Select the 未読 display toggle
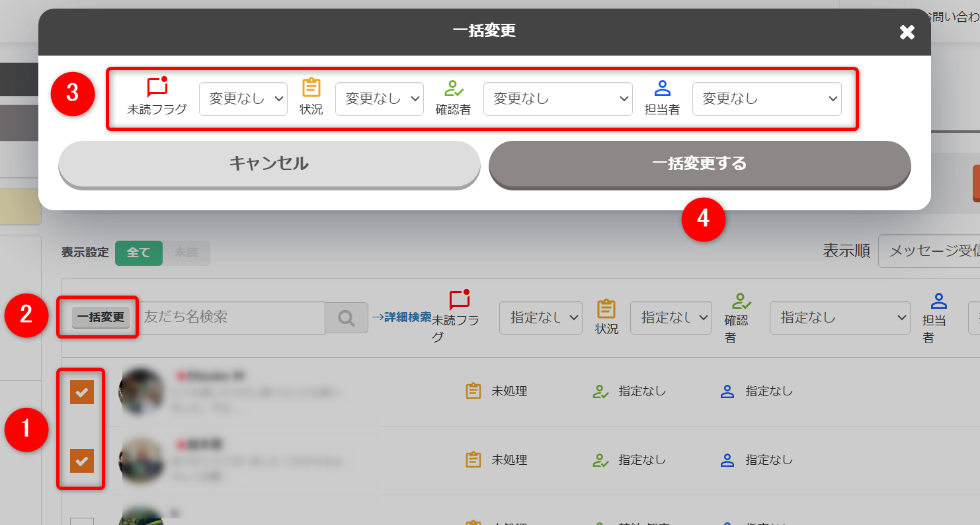This screenshot has width=980, height=525. (186, 253)
